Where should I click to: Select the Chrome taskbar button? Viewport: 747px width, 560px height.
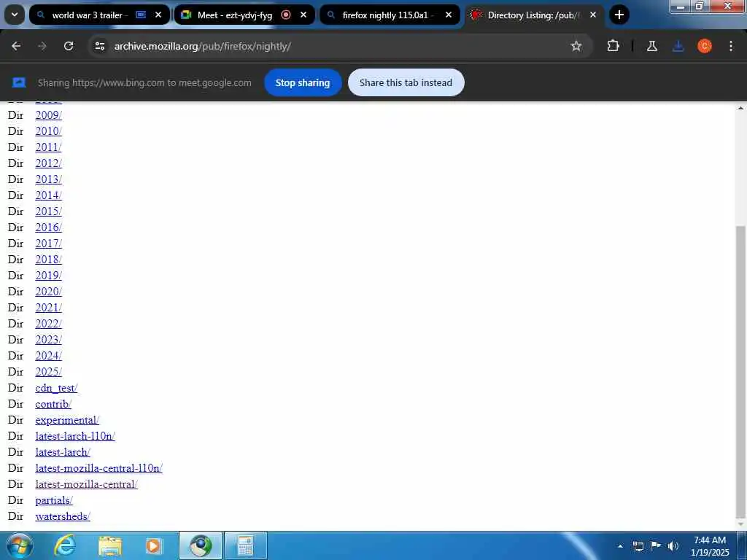pyautogui.click(x=201, y=545)
